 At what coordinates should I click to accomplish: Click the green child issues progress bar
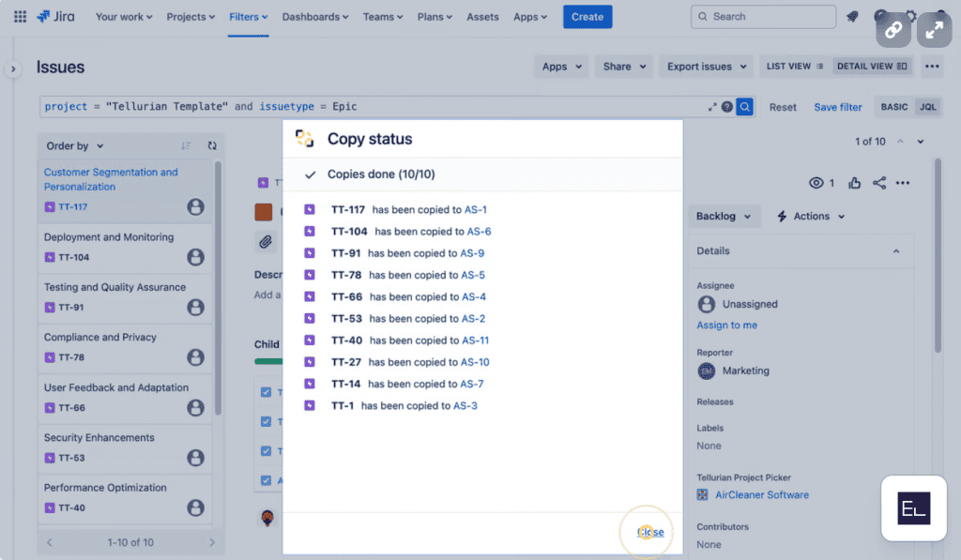268,361
